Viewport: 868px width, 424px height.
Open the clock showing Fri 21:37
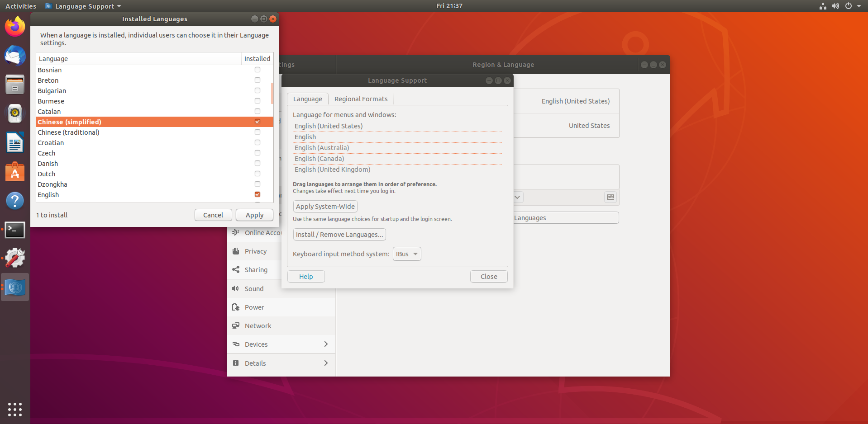(449, 6)
